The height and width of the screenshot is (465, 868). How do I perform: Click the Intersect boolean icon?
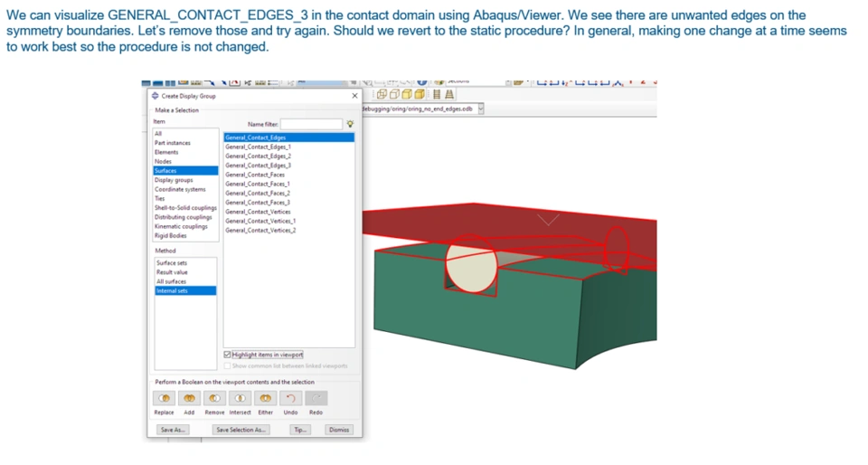241,398
